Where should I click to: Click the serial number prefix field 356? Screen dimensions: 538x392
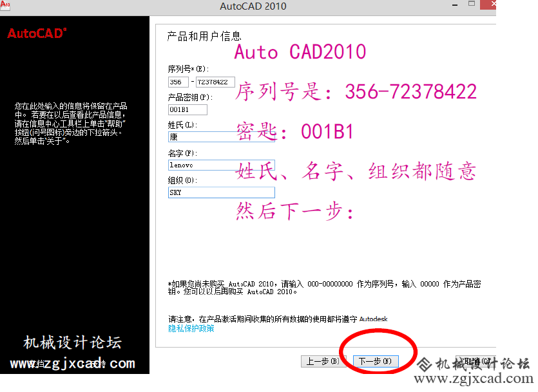pos(178,82)
